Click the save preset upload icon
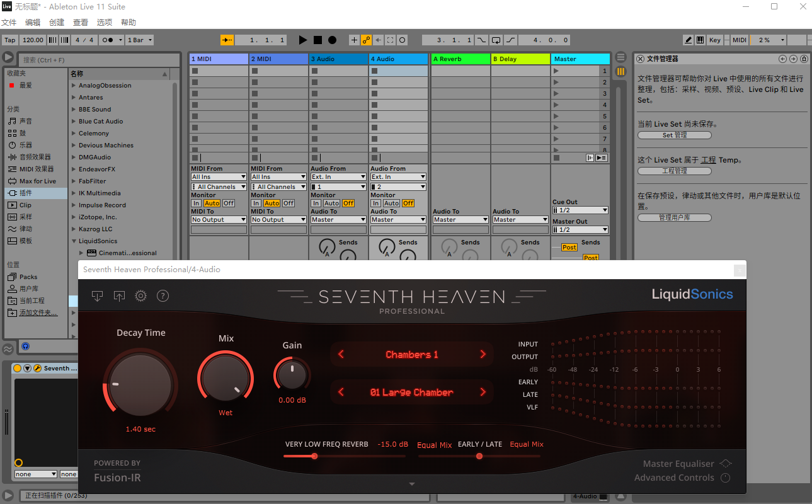The width and height of the screenshot is (812, 504). 119,295
